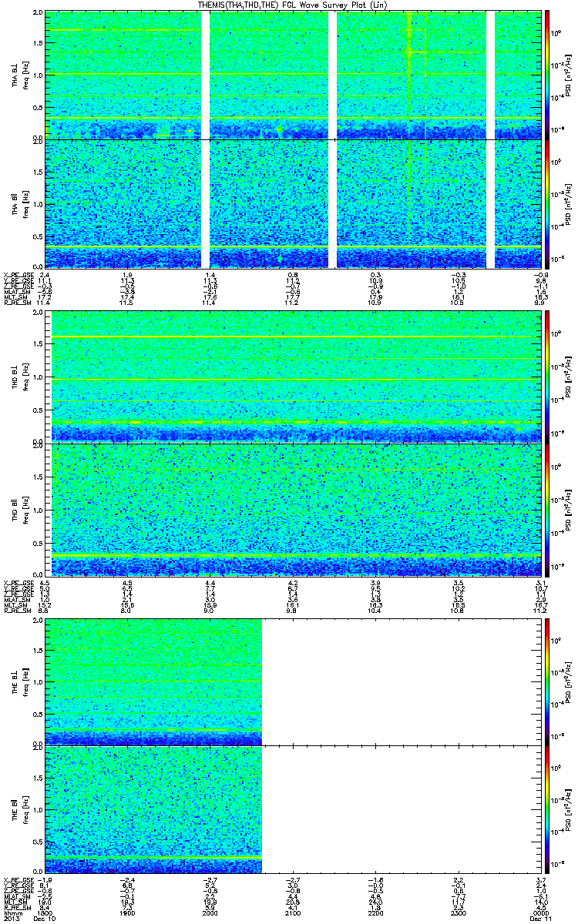Screen dimensions: 578x924
Task: Click the '2000' time tick label
Action: pyautogui.click(x=210, y=913)
